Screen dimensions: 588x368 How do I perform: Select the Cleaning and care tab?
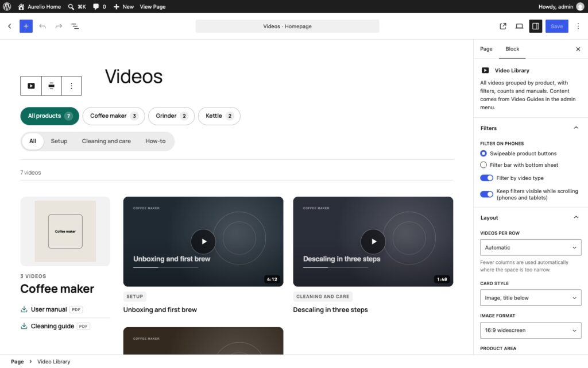[106, 141]
